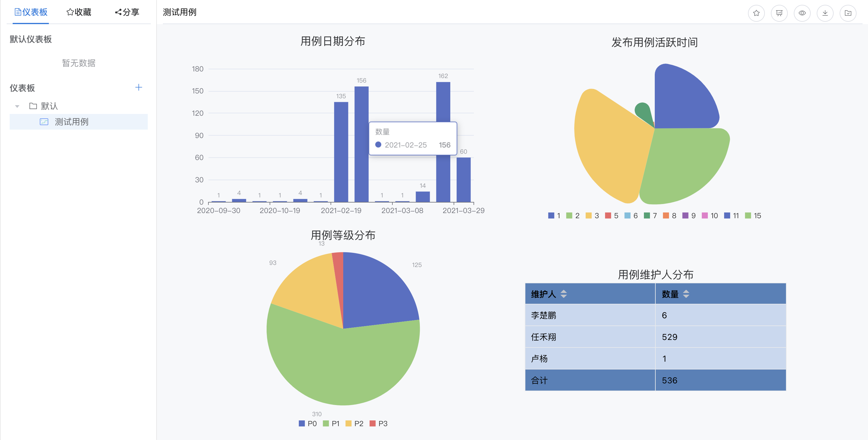868x440 pixels.
Task: Click the folder-check save icon
Action: point(848,13)
